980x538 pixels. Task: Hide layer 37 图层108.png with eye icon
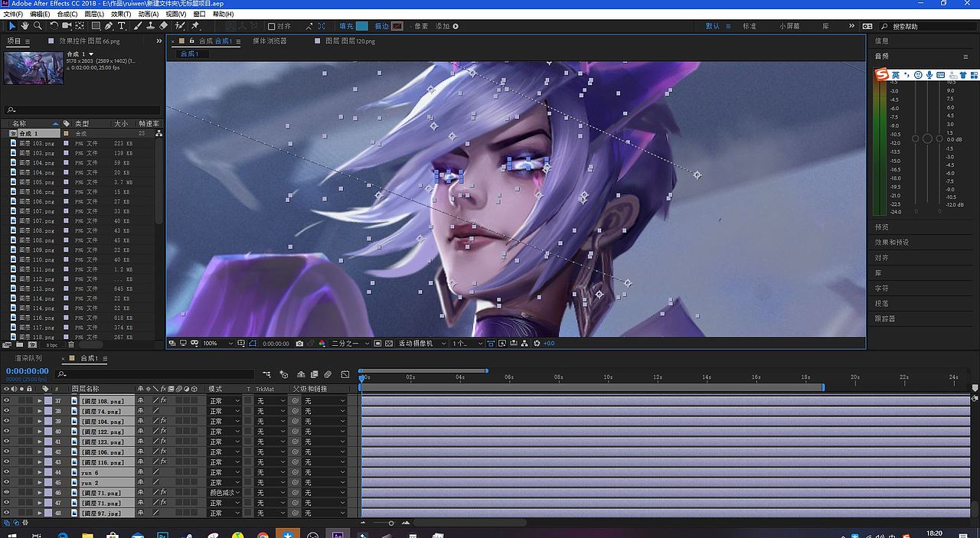6,401
